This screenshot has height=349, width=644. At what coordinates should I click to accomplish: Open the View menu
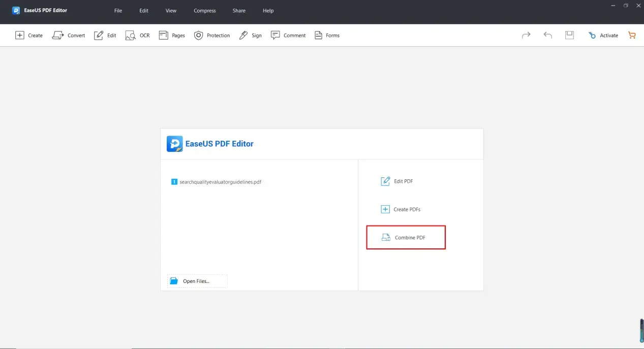coord(171,11)
